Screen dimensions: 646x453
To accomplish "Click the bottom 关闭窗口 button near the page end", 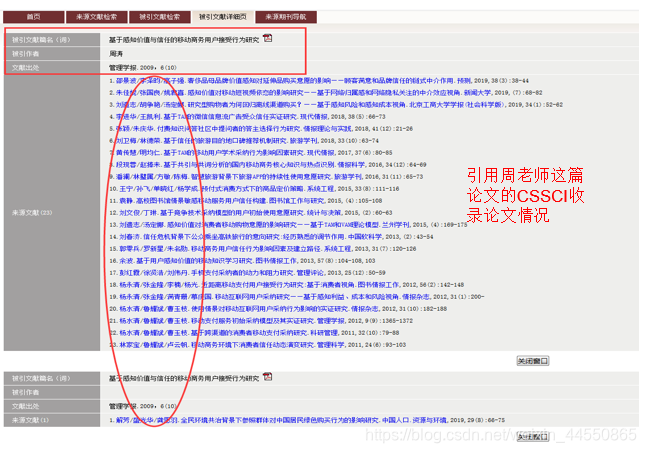I will point(533,437).
